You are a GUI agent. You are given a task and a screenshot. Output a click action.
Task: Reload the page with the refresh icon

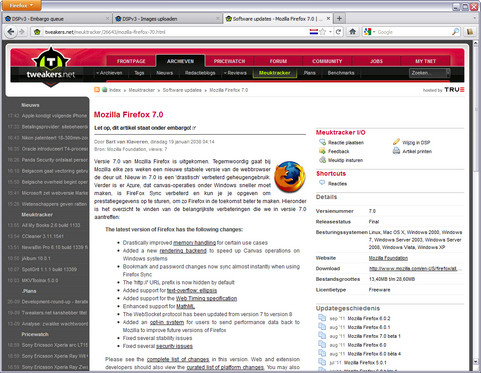pos(338,32)
